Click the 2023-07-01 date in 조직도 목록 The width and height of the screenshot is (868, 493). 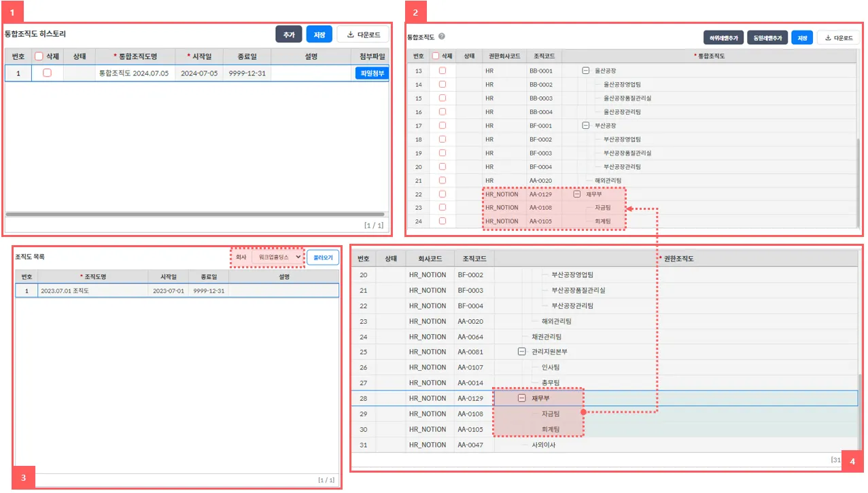(x=168, y=291)
